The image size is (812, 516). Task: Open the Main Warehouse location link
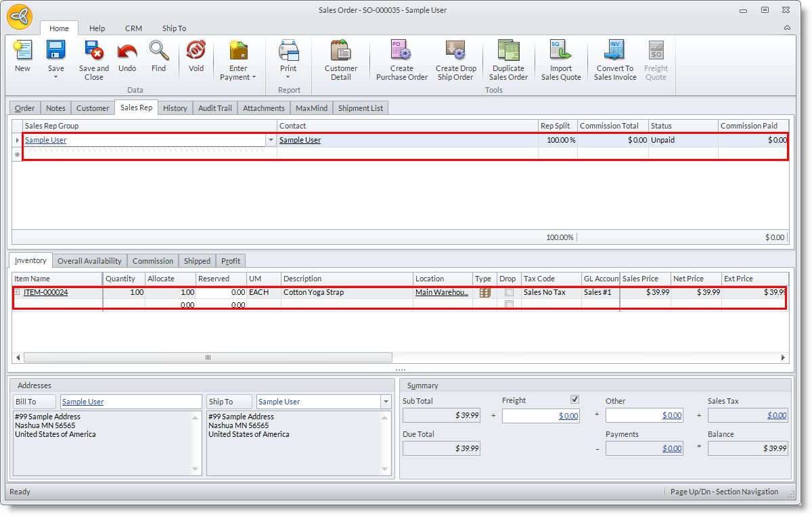pos(441,293)
